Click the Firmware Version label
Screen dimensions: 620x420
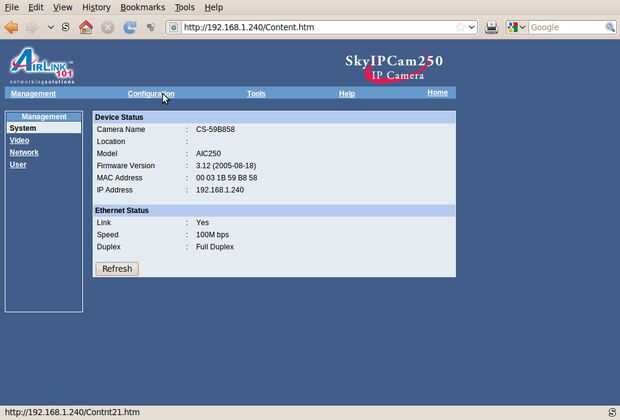pyautogui.click(x=126, y=166)
